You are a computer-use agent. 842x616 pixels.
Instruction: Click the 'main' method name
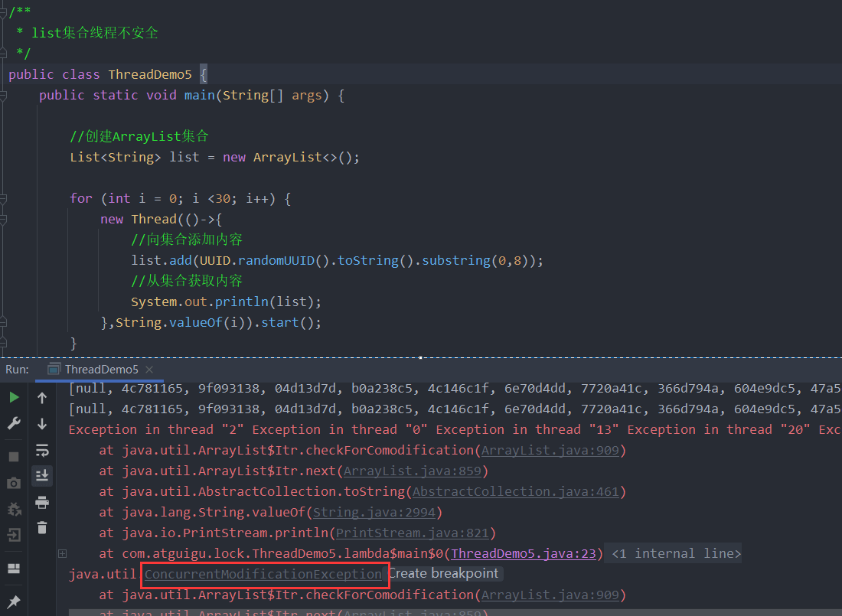(x=199, y=96)
